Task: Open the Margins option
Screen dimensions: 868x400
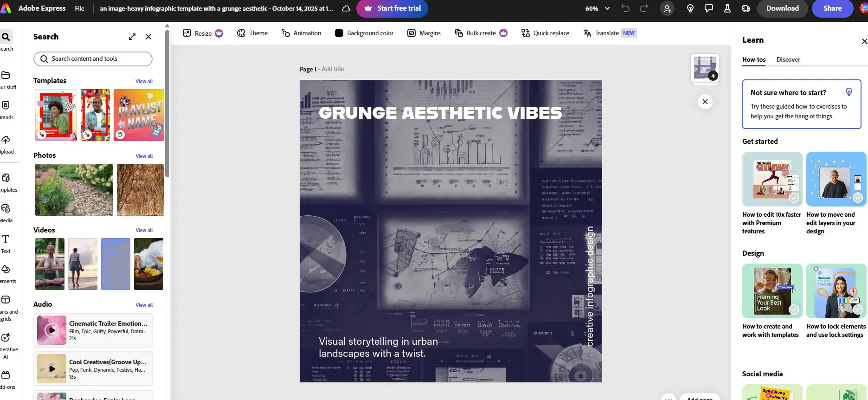Action: tap(424, 33)
